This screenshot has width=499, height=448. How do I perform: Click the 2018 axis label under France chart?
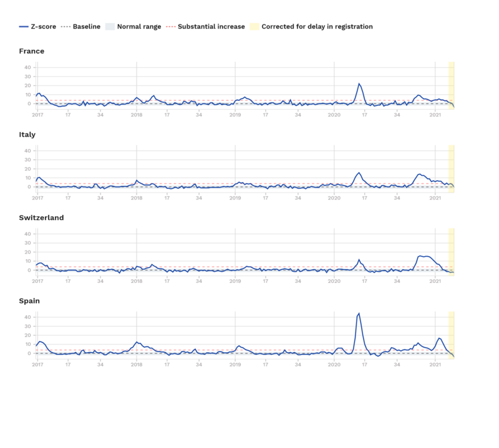click(x=137, y=115)
